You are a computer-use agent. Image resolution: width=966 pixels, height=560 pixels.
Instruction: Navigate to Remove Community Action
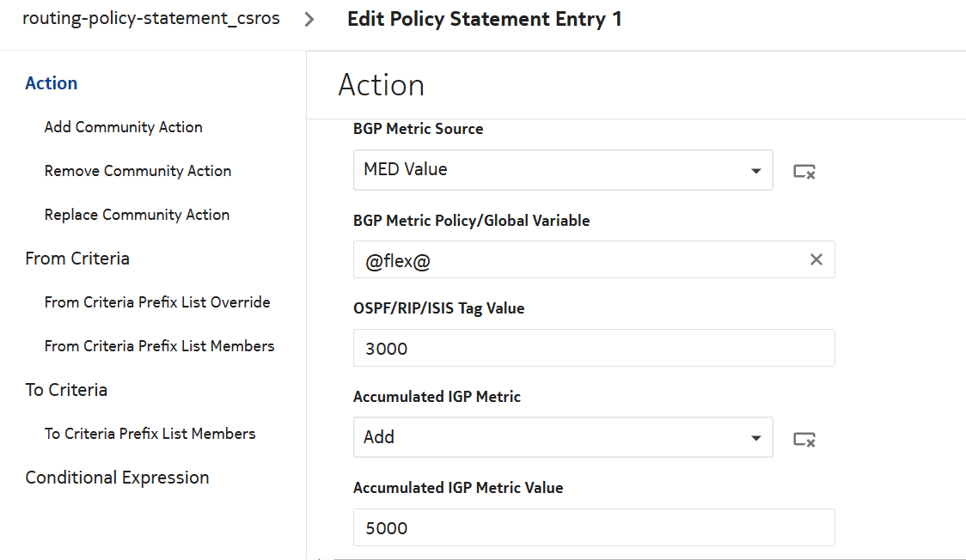[x=138, y=171]
